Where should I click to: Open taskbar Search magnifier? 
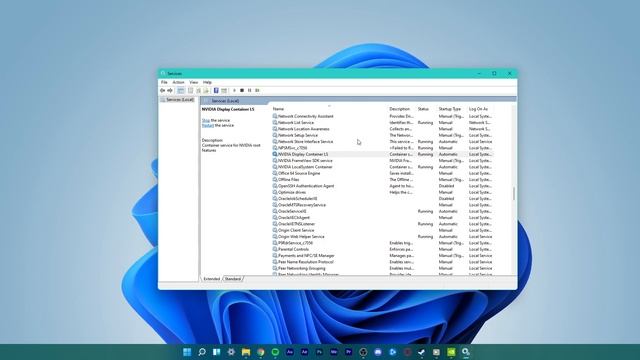pos(202,352)
